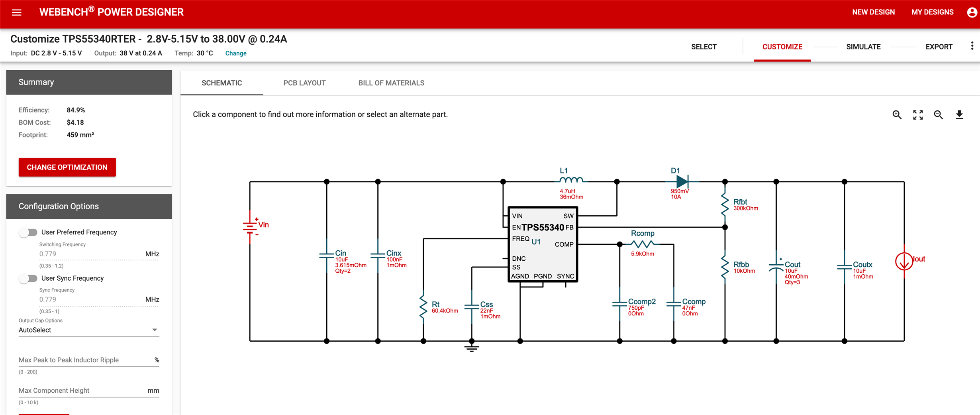Click the Configuration Options panel header
This screenshot has width=980, height=415.
tap(89, 207)
